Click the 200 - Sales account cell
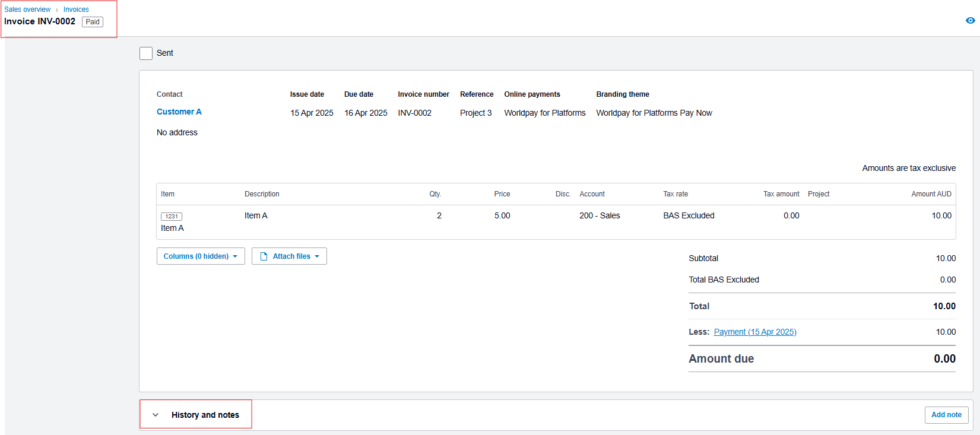980x435 pixels. pos(600,215)
